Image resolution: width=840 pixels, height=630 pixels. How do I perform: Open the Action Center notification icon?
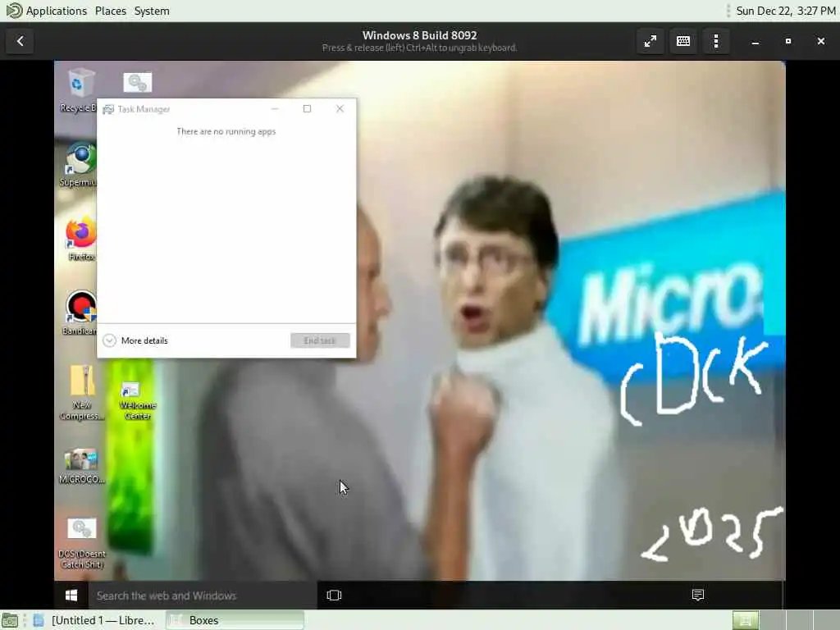[697, 595]
